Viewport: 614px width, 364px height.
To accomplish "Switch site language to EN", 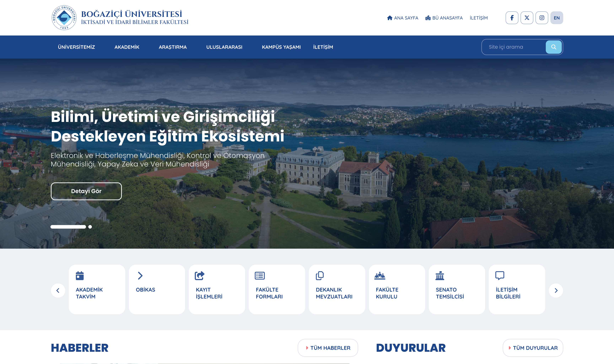I will [x=557, y=18].
